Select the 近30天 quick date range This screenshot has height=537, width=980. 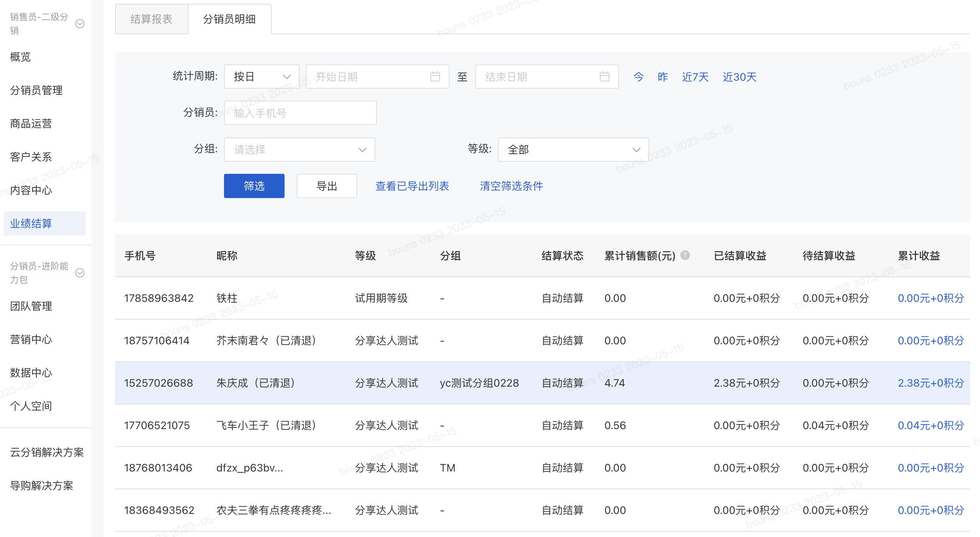tap(739, 77)
